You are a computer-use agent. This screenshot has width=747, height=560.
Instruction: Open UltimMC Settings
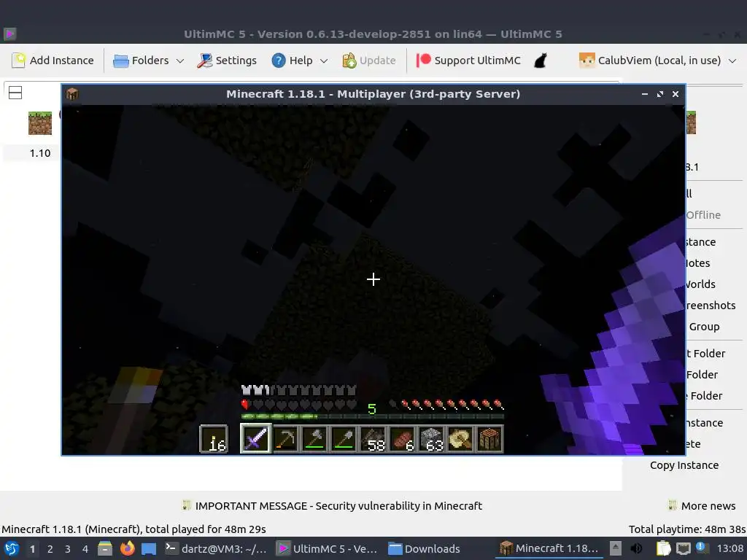(x=227, y=61)
